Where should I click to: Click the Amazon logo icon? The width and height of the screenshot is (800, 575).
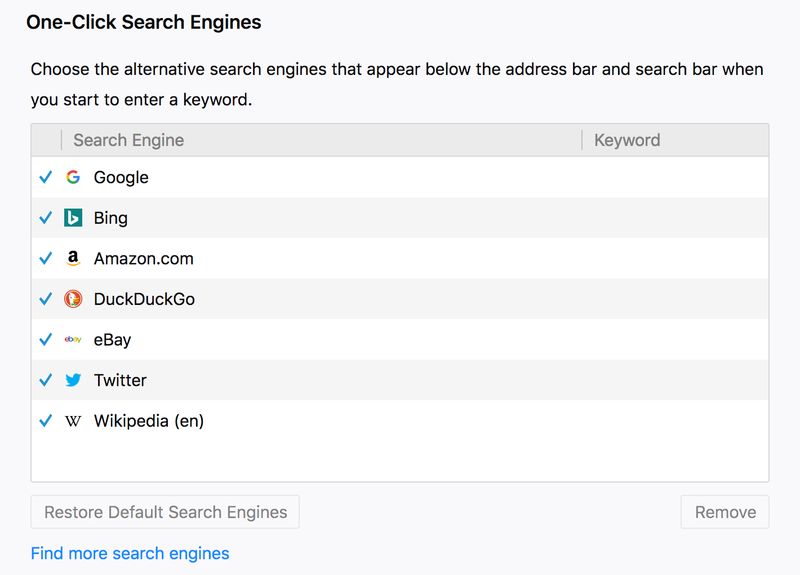[73, 258]
